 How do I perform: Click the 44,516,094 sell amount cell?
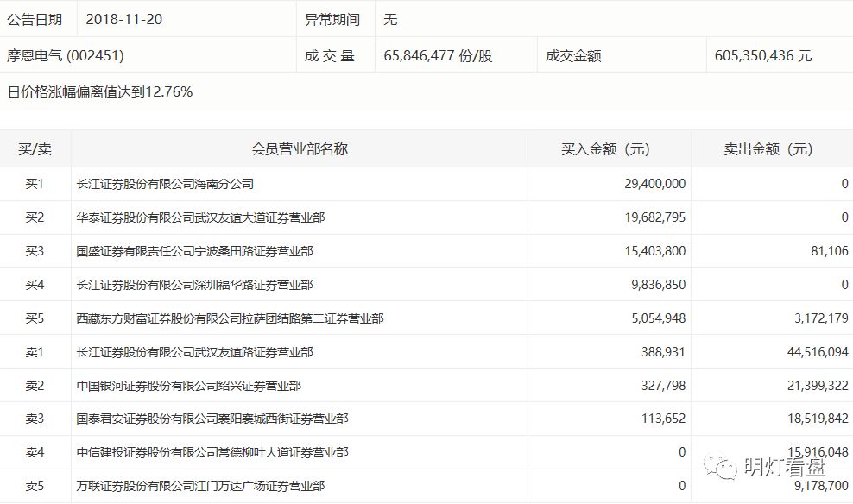pyautogui.click(x=818, y=353)
